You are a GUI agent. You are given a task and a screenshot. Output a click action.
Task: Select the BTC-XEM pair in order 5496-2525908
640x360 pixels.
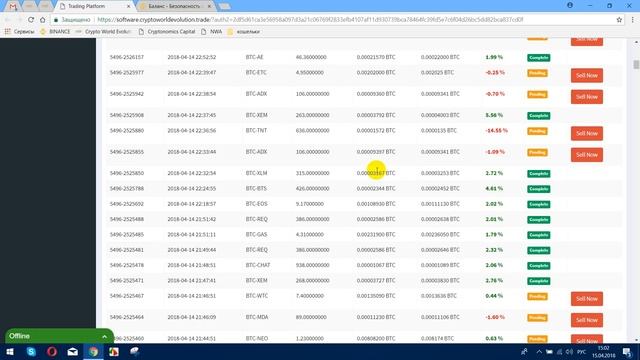pos(256,115)
